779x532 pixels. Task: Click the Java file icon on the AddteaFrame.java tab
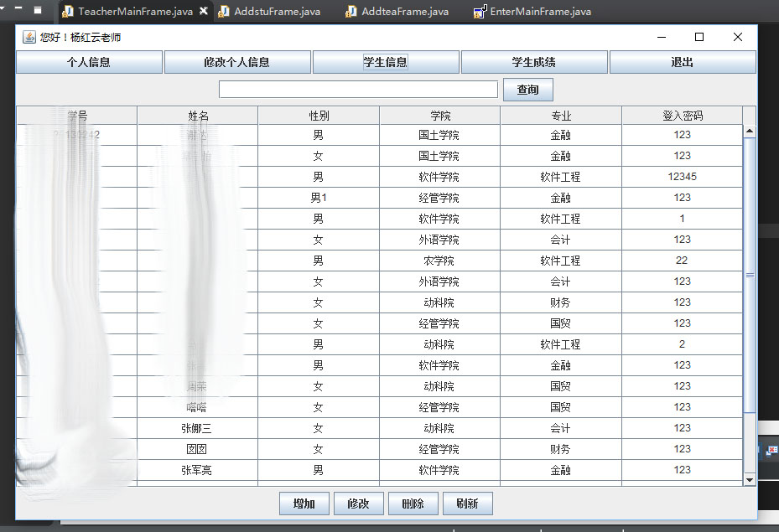click(351, 12)
